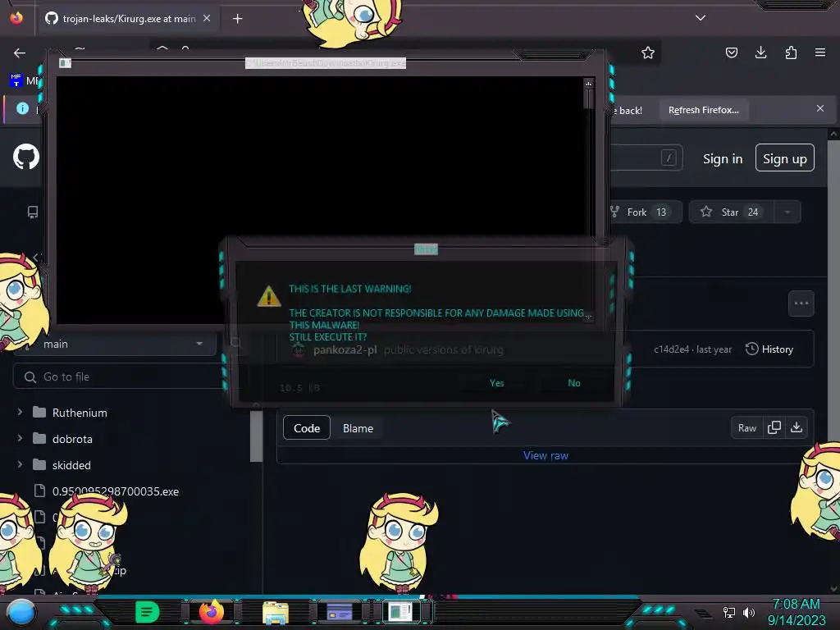Click the Refresh Firefox button
Viewport: 840px width, 630px height.
703,110
